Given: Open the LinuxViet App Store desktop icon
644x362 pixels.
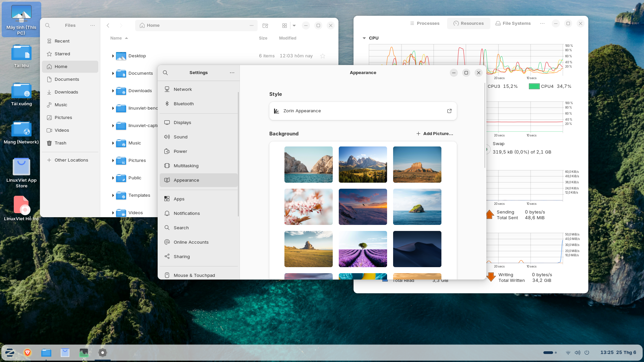Looking at the screenshot, I should pyautogui.click(x=21, y=173).
